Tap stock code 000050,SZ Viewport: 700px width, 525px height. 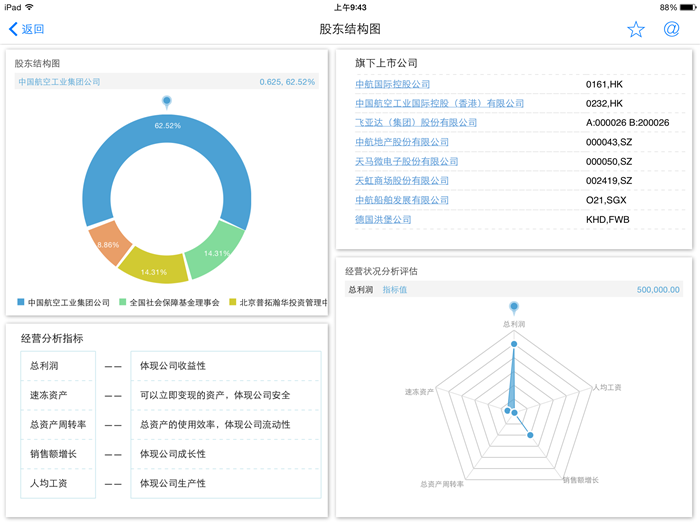click(x=609, y=162)
